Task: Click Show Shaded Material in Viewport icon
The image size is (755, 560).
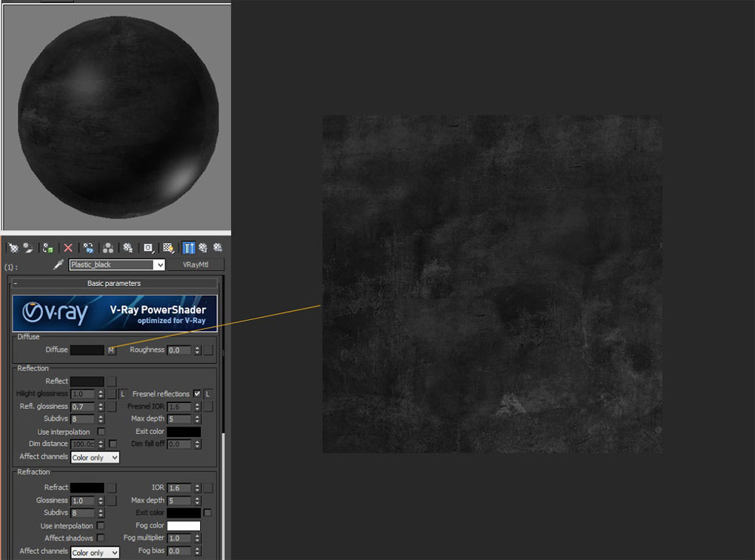Action: [168, 248]
